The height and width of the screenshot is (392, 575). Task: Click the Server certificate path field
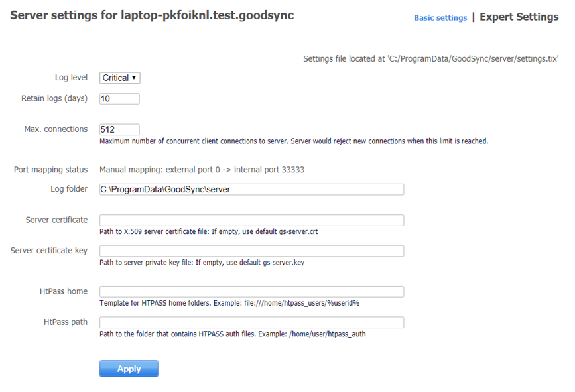[x=251, y=220]
